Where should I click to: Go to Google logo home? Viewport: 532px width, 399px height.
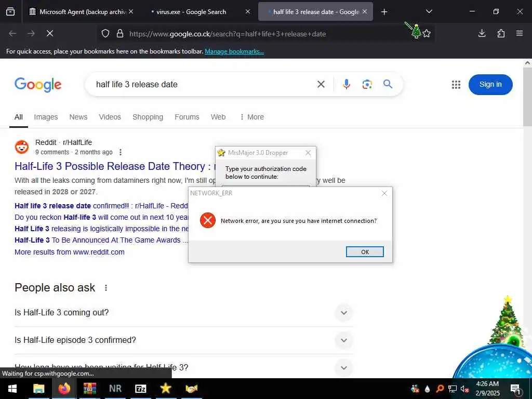click(38, 85)
